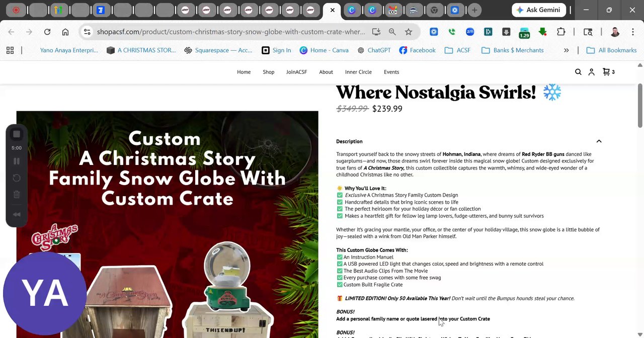644x338 pixels.
Task: Open Inner Circle in the site navigation
Action: 358,72
